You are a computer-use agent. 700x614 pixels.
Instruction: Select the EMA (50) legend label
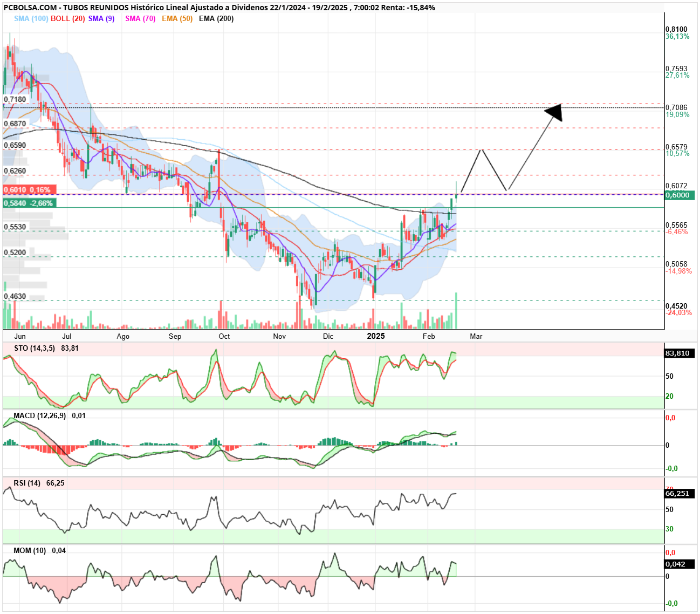point(177,18)
